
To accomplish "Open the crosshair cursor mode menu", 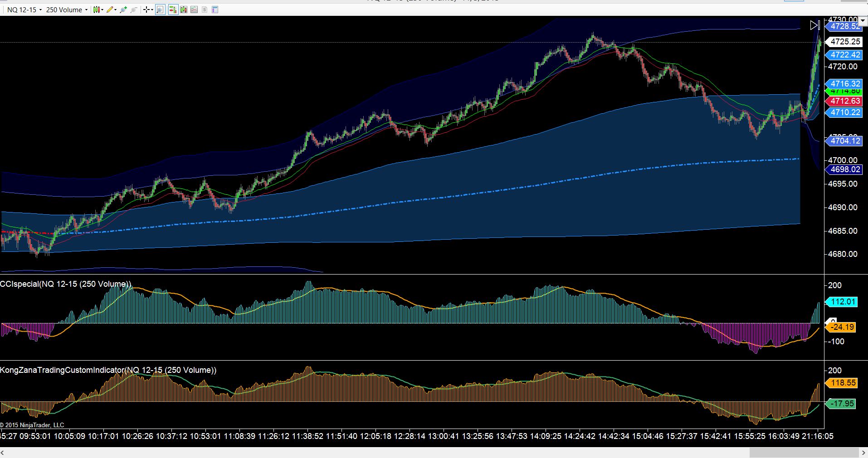I will point(148,10).
